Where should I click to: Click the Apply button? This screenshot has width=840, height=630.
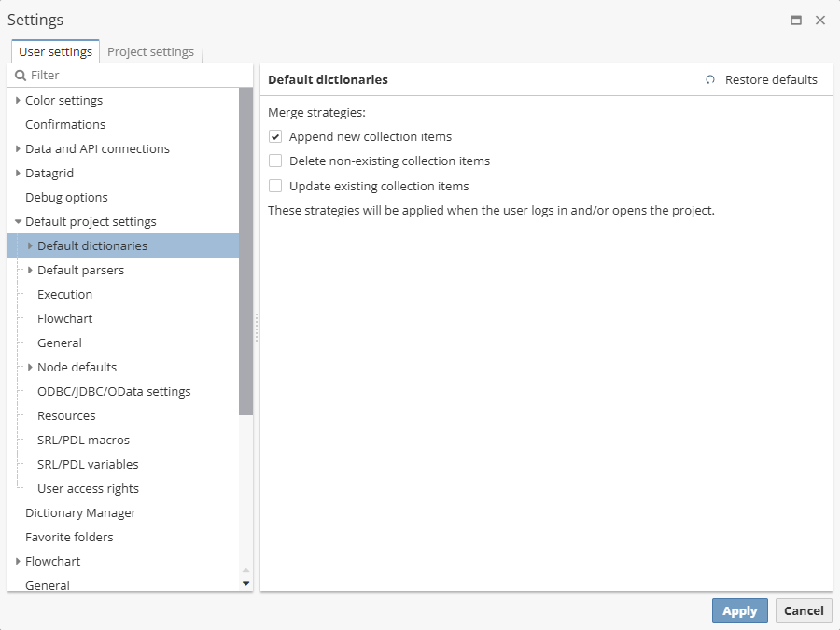(739, 610)
